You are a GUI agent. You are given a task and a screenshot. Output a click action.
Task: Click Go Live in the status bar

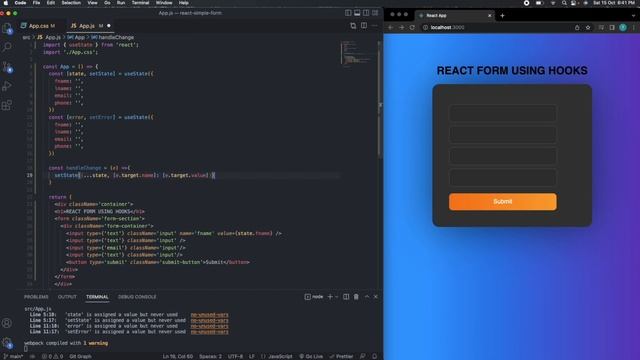click(x=311, y=356)
